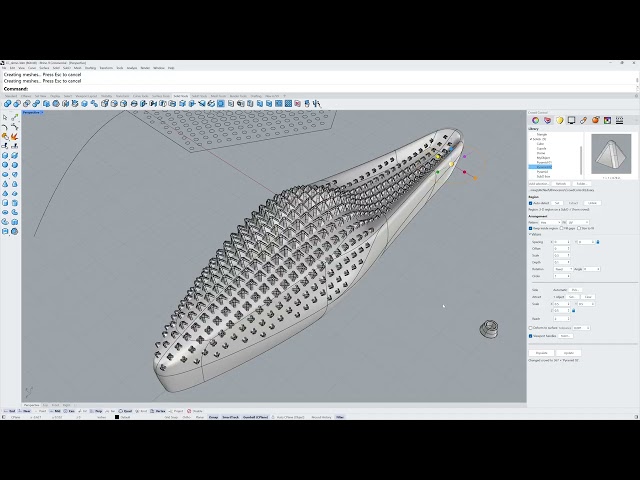
Task: Toggle the Near object snap
Action: (25, 411)
